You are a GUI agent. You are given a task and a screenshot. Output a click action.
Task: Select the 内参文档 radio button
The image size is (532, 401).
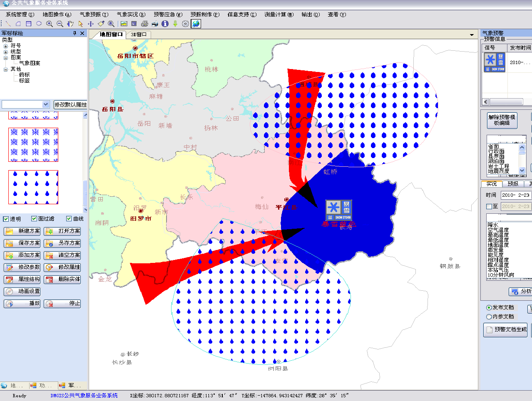489,317
